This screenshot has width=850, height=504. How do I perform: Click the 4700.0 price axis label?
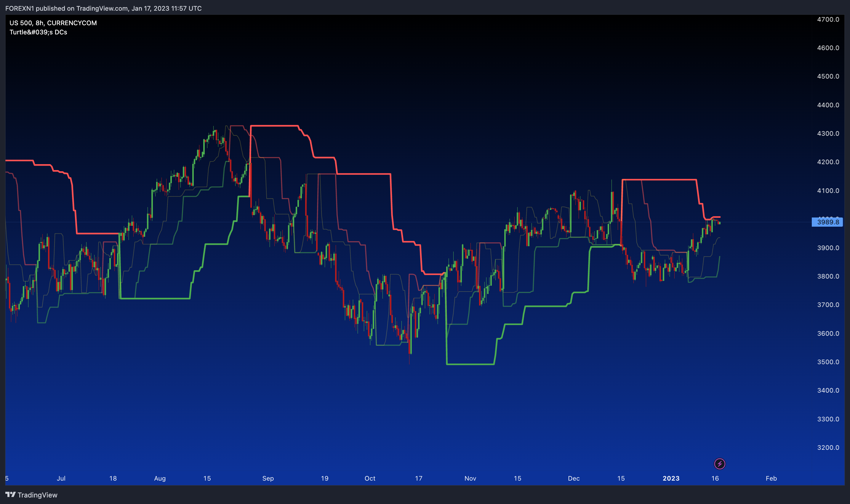[x=828, y=19]
